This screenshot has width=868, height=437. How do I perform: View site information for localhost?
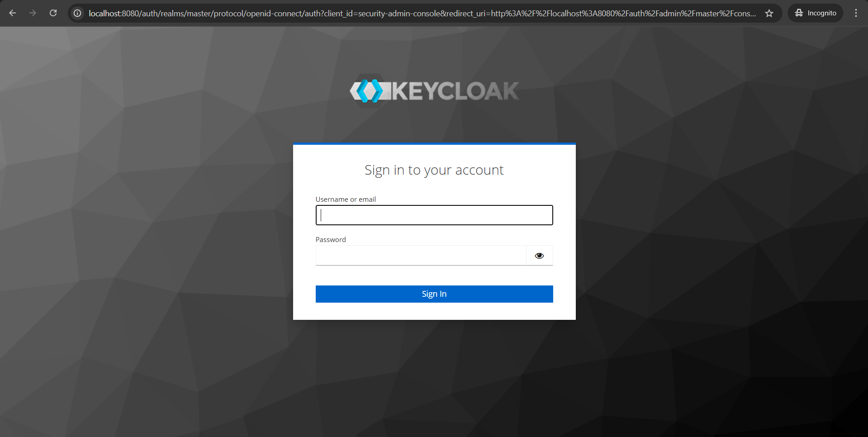tap(78, 13)
